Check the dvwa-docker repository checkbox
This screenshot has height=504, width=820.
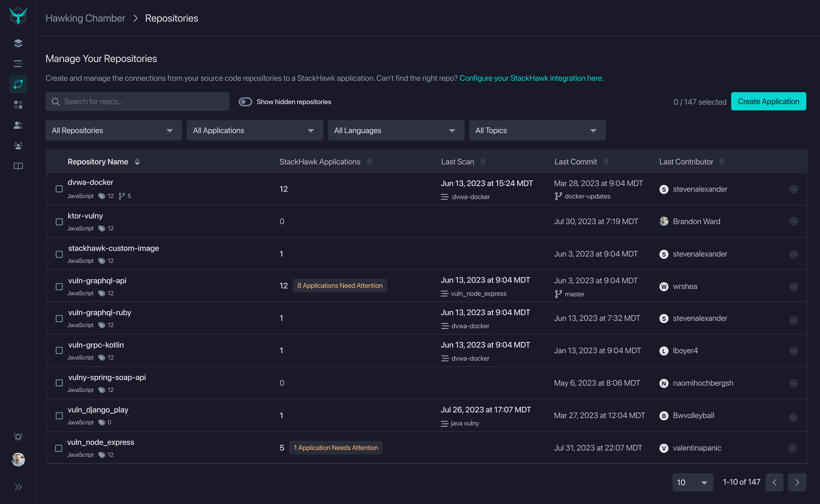(59, 189)
